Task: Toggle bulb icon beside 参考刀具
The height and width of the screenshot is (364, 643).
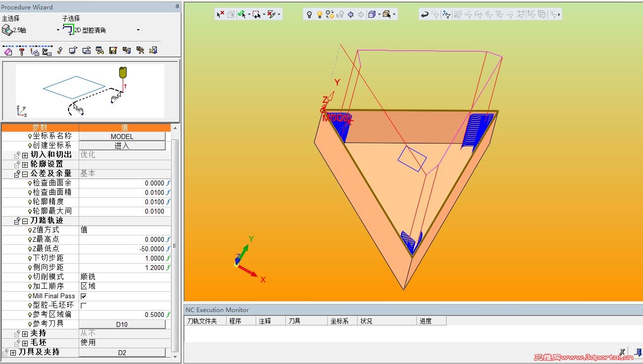Action: coord(30,324)
